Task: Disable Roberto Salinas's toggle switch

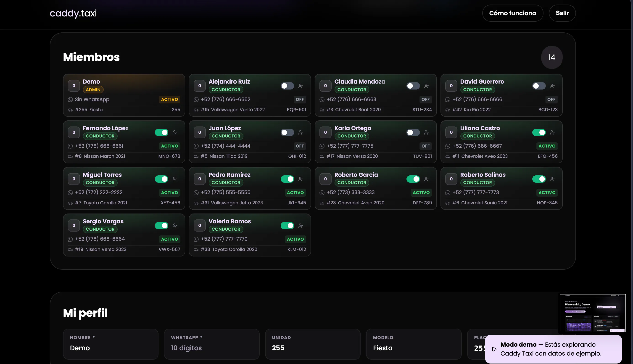Action: pyautogui.click(x=539, y=179)
